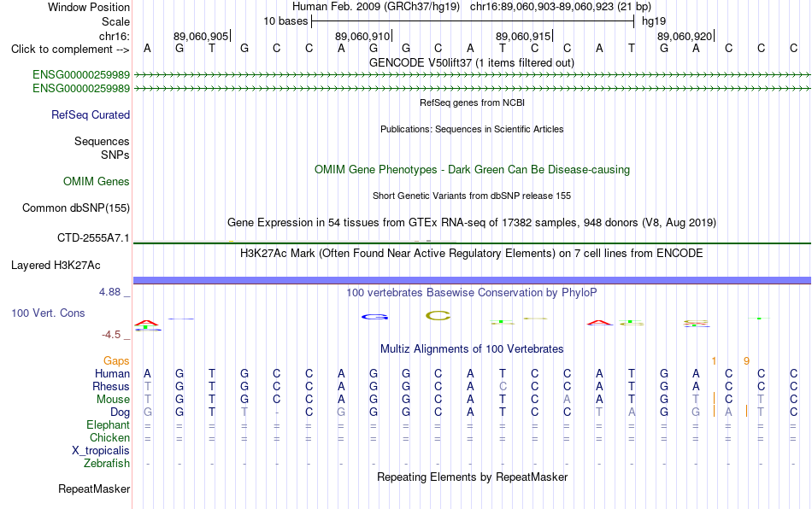
Task: Click the red A logo below ruler base A
Action: click(147, 323)
